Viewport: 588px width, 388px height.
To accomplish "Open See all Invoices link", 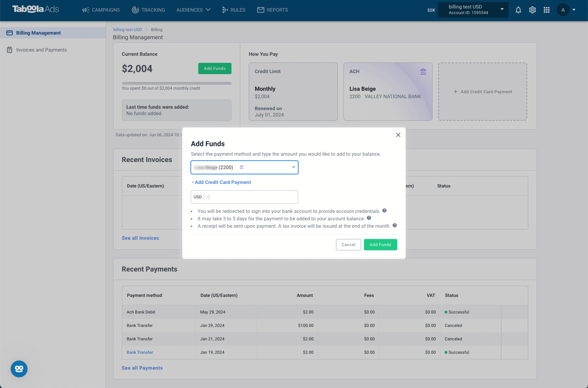I will pos(140,238).
